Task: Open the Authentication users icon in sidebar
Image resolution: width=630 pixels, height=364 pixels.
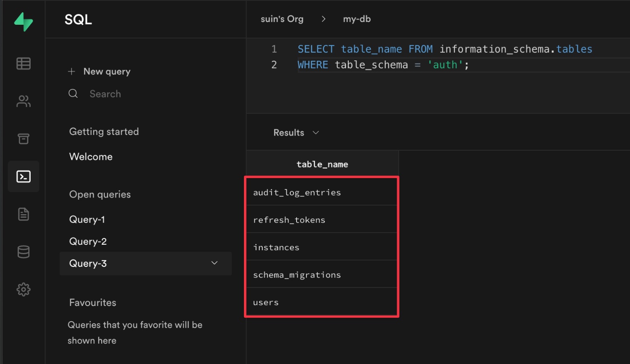Action: (x=23, y=101)
